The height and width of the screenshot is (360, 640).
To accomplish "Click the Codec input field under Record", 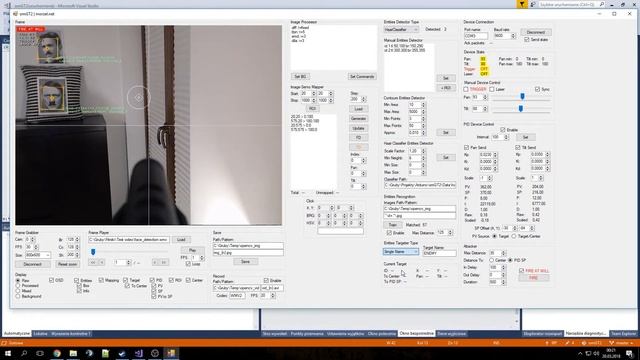I will point(237,296).
